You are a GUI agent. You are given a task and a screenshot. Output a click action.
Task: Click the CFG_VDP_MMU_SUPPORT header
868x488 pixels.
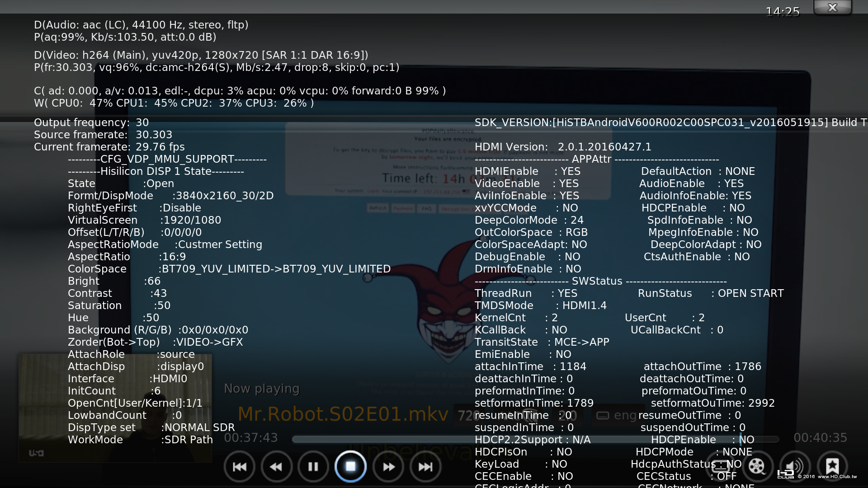point(167,159)
